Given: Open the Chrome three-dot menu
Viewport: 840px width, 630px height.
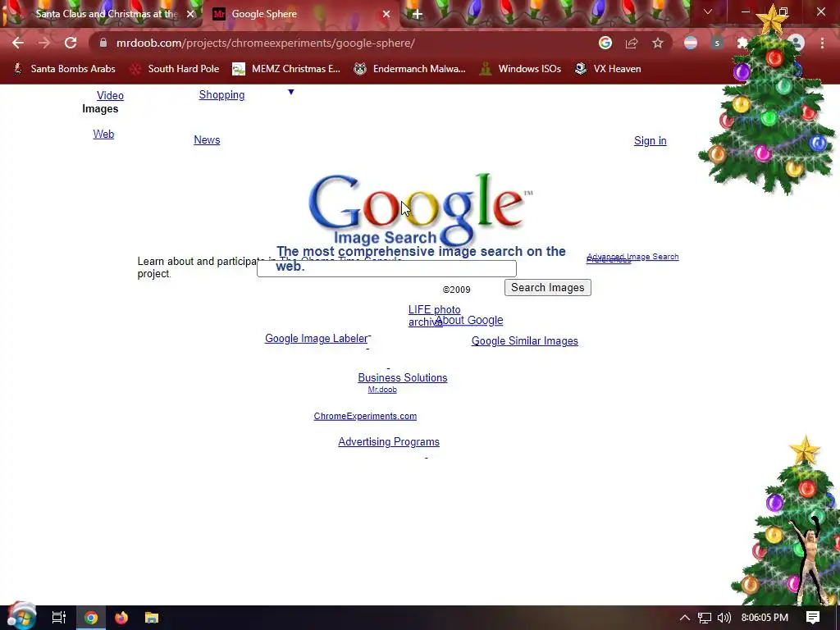Looking at the screenshot, I should (822, 43).
